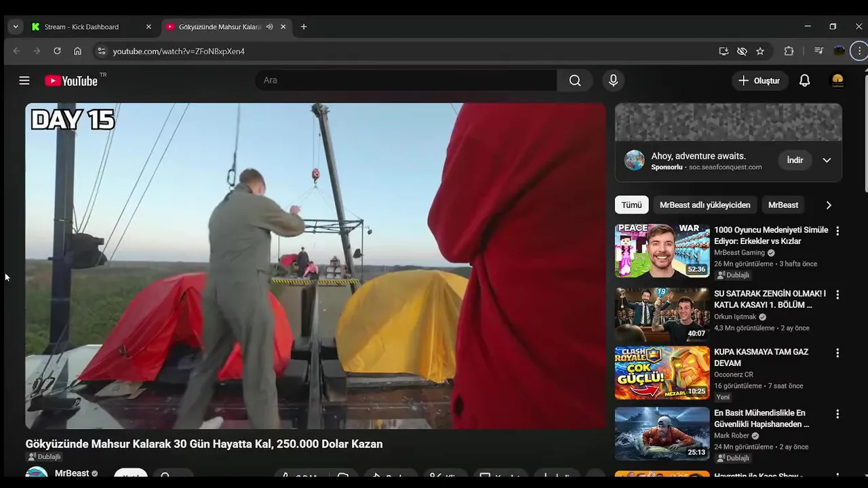
Task: Click the video player to pause
Action: [x=315, y=266]
